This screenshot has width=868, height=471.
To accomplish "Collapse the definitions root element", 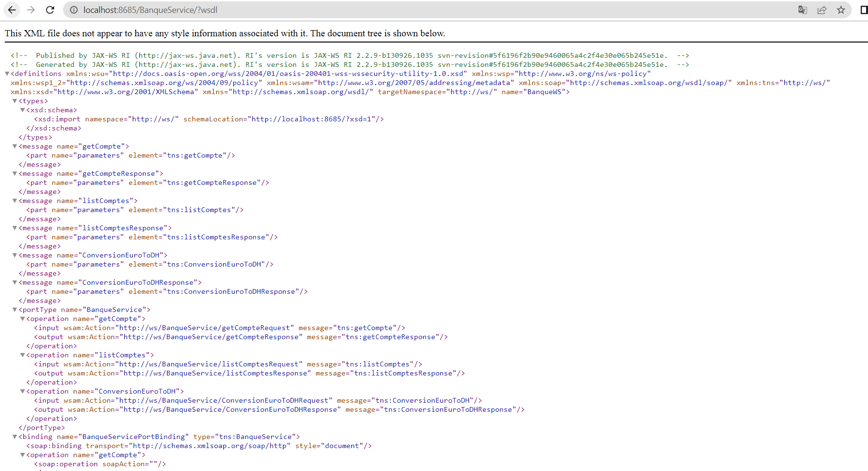I will [6, 74].
